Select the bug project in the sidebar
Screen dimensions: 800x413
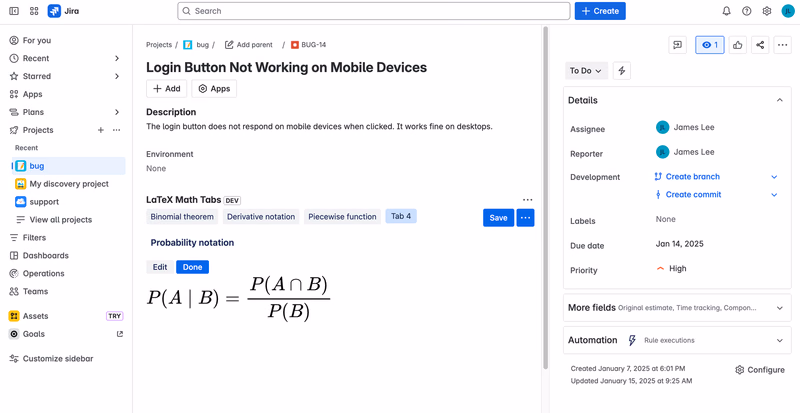coord(68,166)
